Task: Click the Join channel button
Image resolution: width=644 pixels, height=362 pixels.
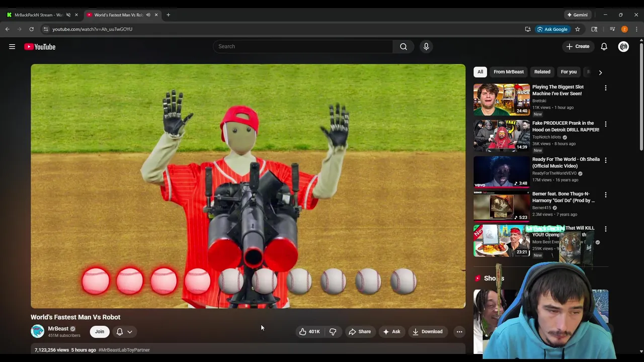Action: tap(100, 331)
